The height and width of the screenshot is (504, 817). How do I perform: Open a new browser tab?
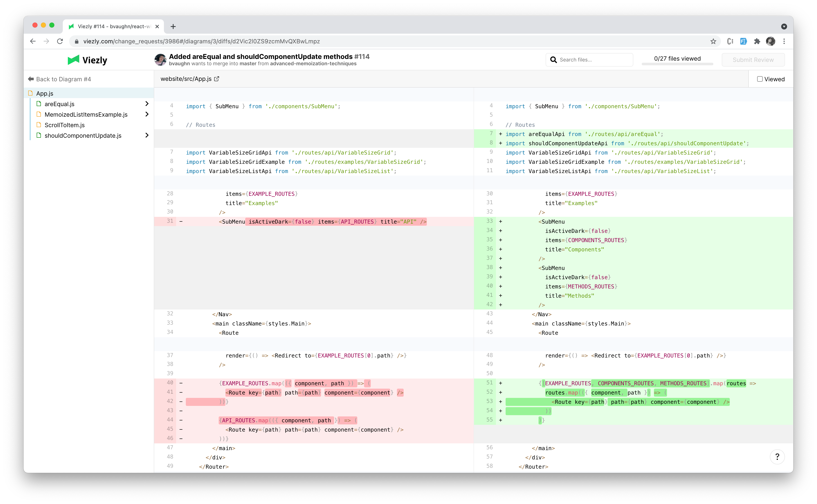(x=173, y=27)
